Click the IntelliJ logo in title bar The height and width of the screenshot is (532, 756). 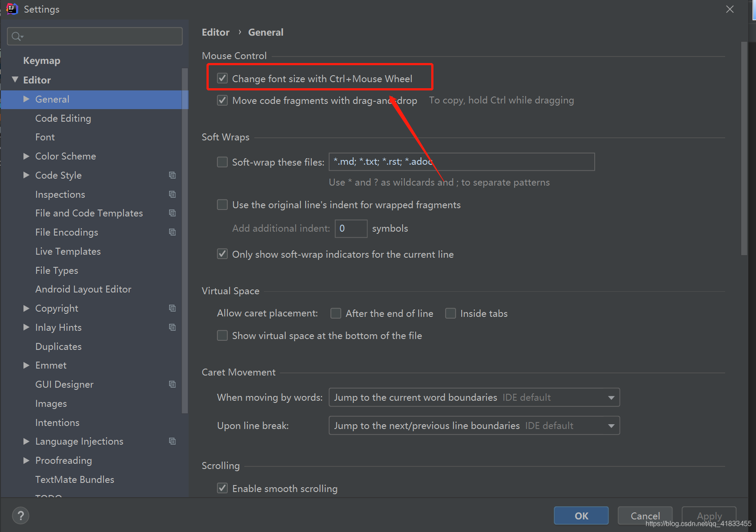click(12, 9)
